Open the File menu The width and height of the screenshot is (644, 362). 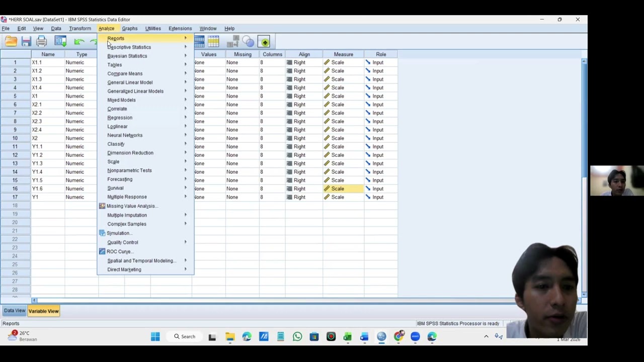coord(6,29)
